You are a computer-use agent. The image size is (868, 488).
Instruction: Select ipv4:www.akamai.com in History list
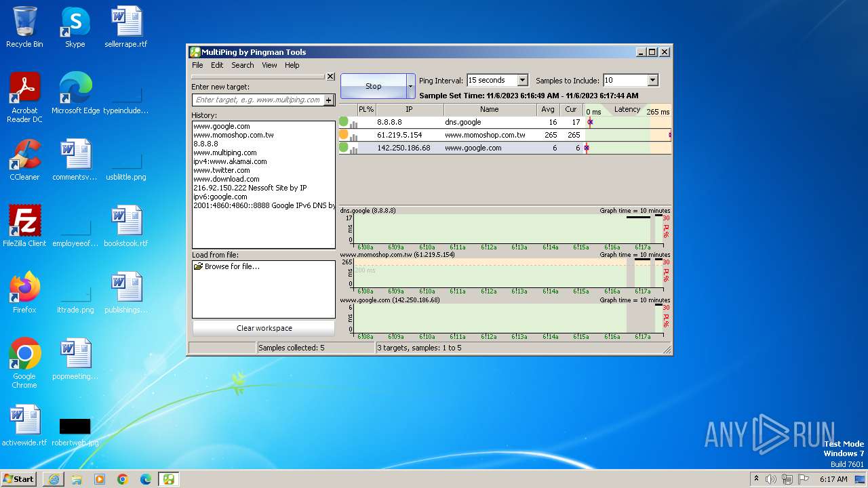pos(230,161)
